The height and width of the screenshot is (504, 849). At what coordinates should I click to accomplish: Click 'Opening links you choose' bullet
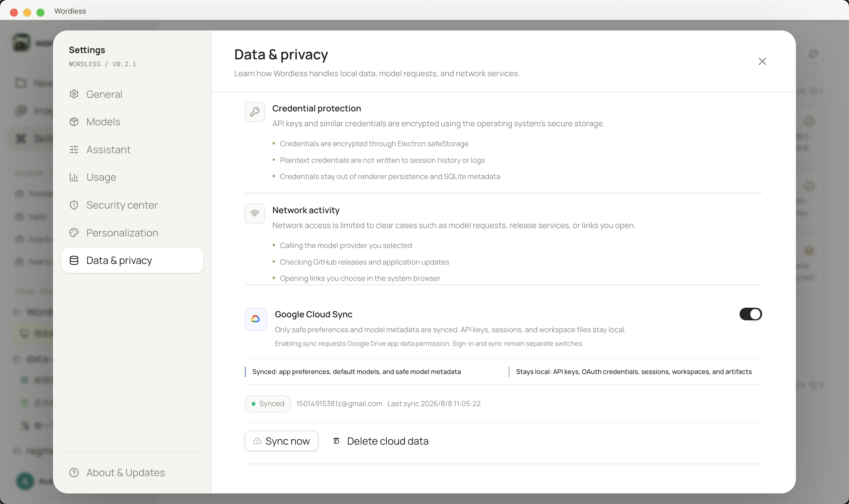[360, 279]
